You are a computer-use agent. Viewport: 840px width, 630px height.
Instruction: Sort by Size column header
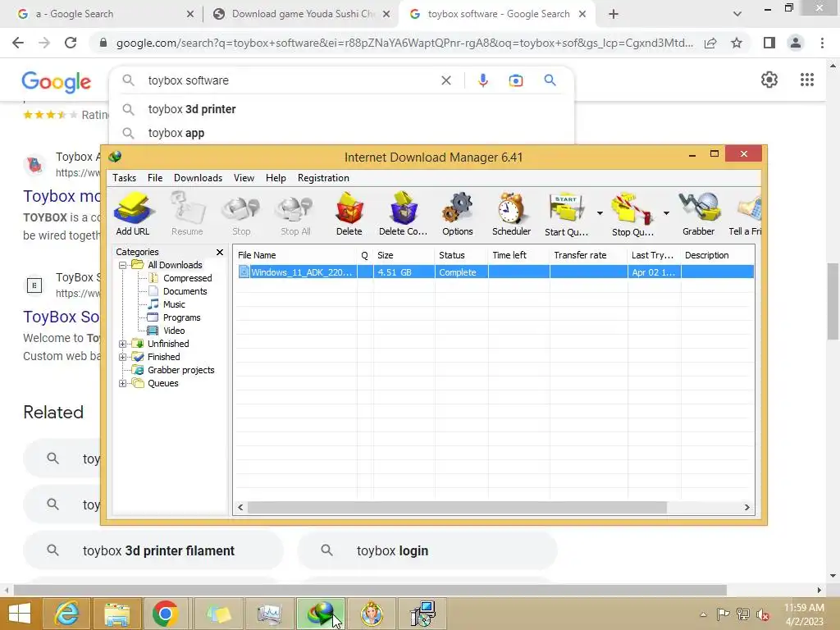coord(404,256)
